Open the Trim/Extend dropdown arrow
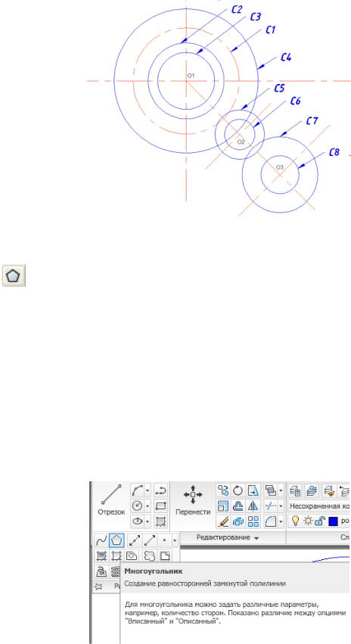 pos(281,506)
